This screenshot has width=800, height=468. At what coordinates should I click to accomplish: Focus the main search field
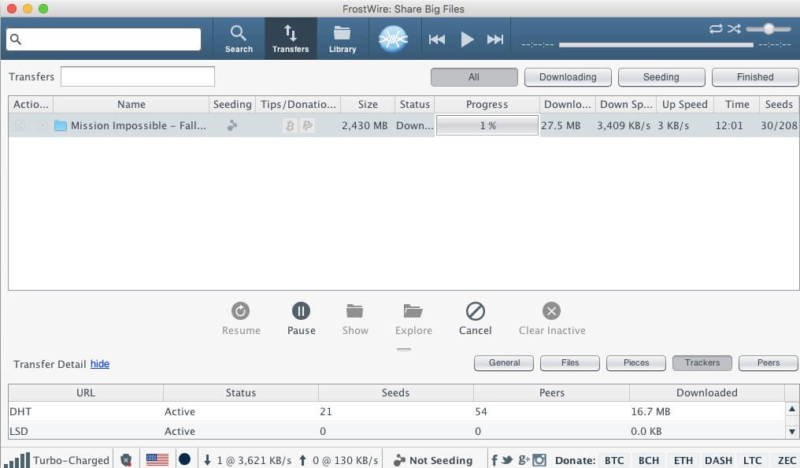click(104, 39)
